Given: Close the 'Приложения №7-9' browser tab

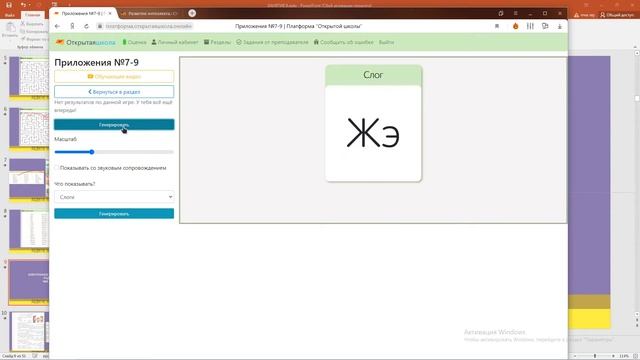Looking at the screenshot, I should [110, 13].
